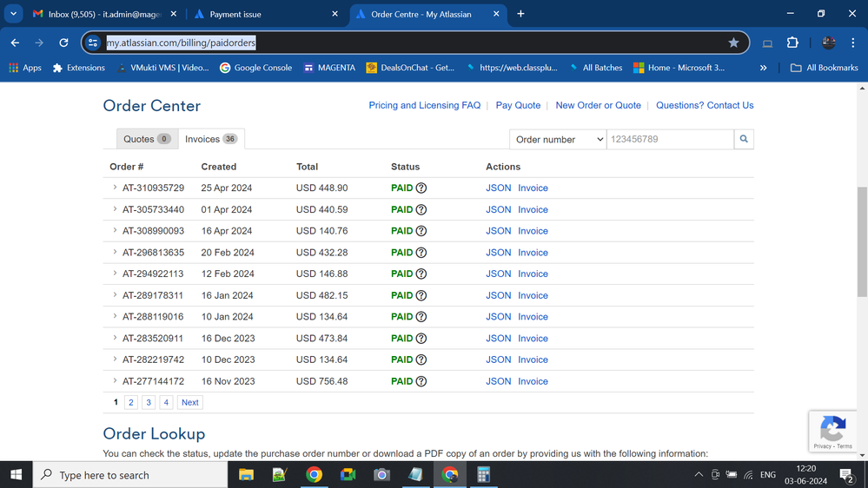Viewport: 868px width, 488px height.
Task: Bookmark this page with the star icon
Action: tap(733, 43)
